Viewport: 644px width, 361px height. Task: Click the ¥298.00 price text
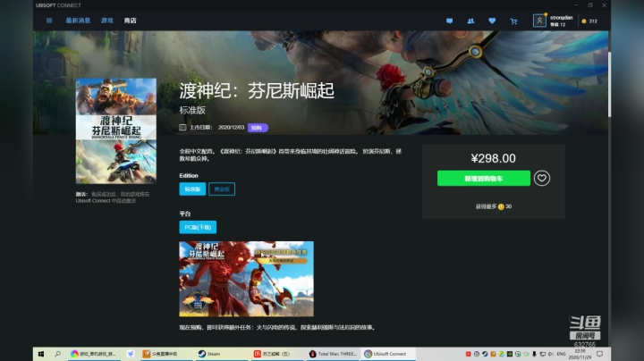[x=493, y=158]
